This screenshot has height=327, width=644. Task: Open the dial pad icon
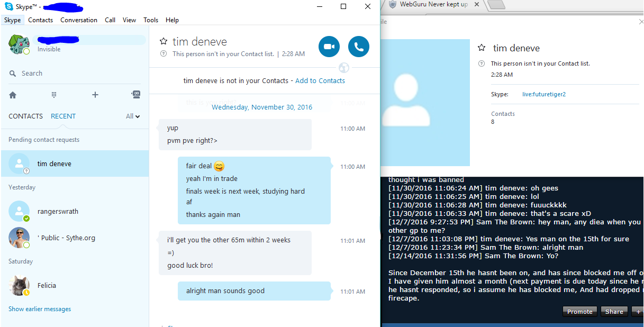[x=54, y=95]
